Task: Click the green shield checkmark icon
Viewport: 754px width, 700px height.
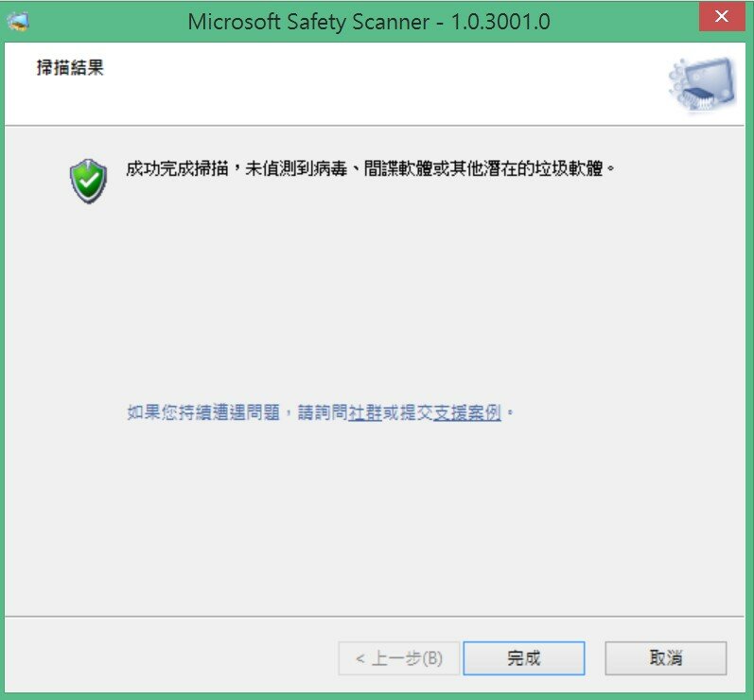Action: 88,182
